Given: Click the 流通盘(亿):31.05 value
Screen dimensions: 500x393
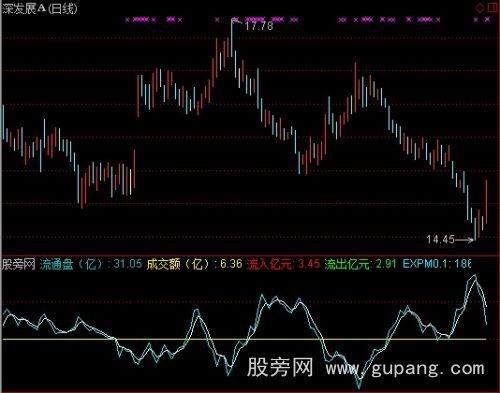Looking at the screenshot, I should coord(91,264).
